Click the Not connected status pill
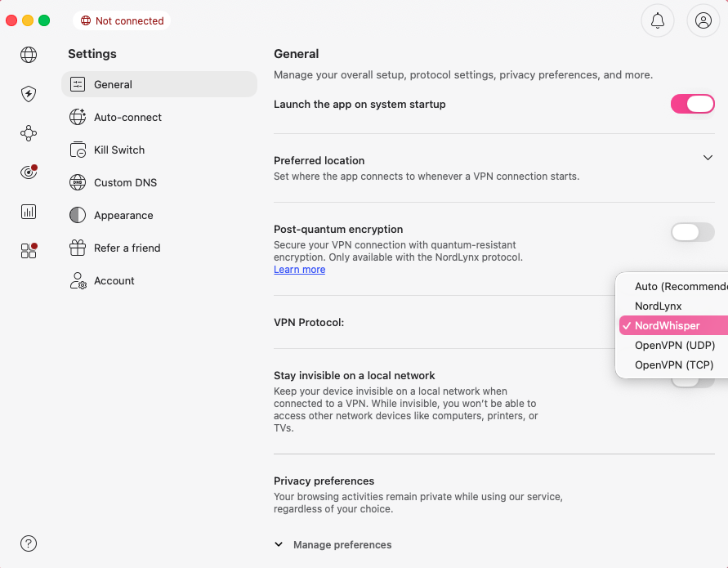Image resolution: width=728 pixels, height=568 pixels. [122, 20]
